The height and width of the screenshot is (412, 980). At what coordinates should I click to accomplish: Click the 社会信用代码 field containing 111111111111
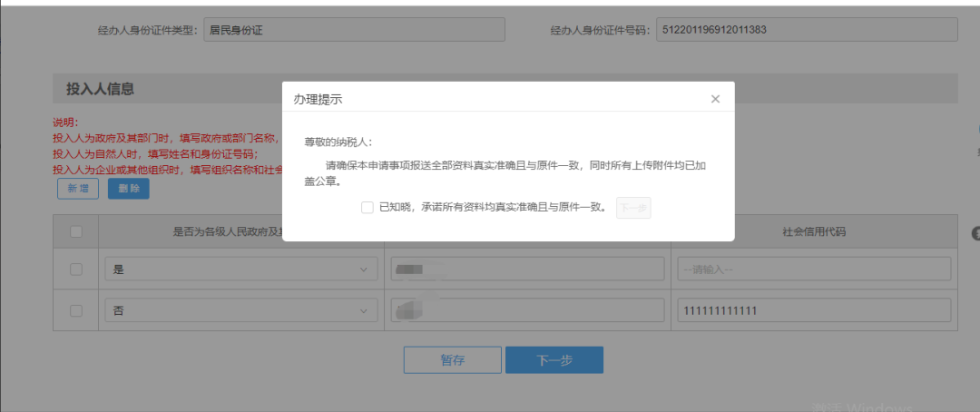coord(813,311)
